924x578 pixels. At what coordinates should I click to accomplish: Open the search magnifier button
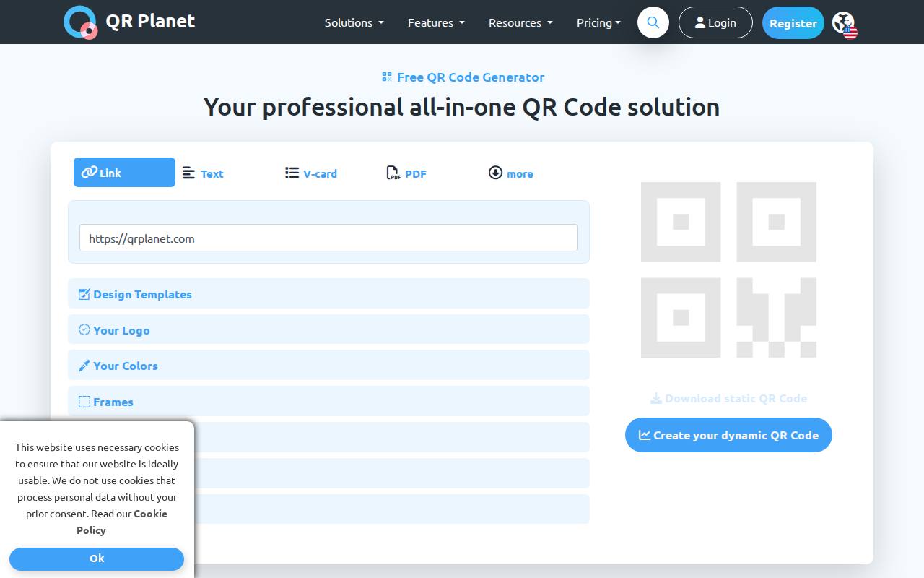coord(653,22)
